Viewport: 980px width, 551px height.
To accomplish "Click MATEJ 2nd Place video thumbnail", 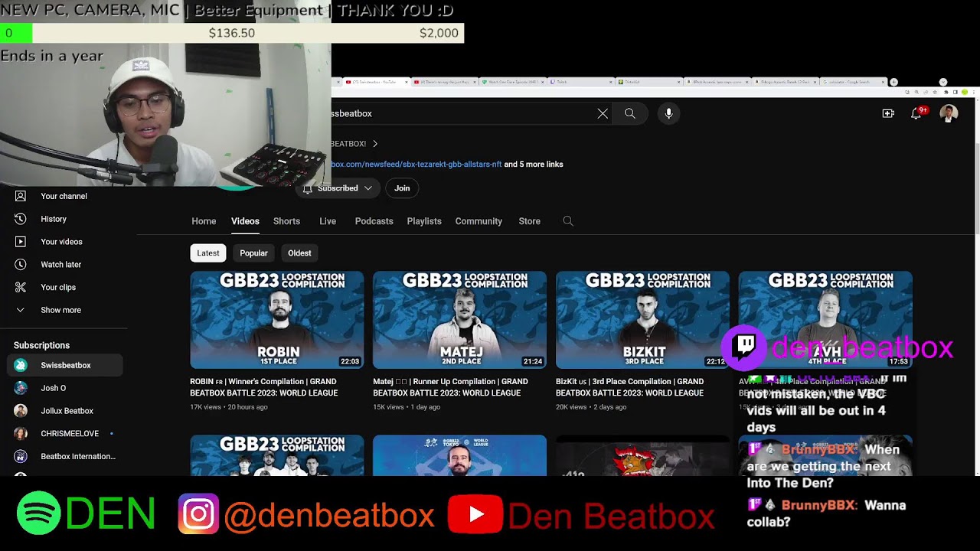I will [459, 320].
